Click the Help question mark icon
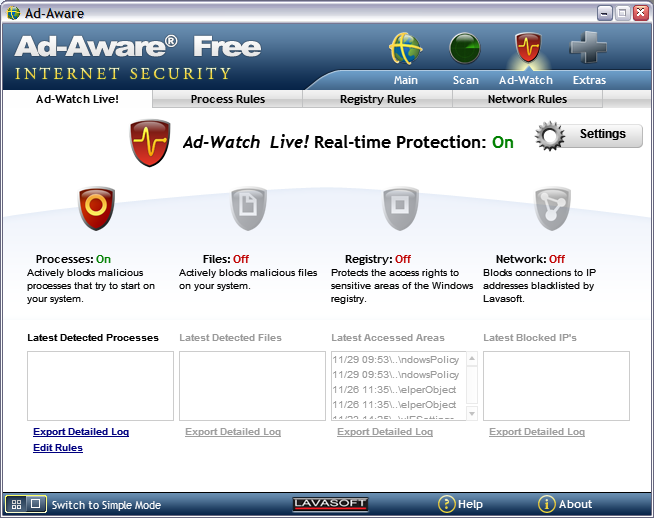Screen dimensions: 654x518 click(x=446, y=504)
